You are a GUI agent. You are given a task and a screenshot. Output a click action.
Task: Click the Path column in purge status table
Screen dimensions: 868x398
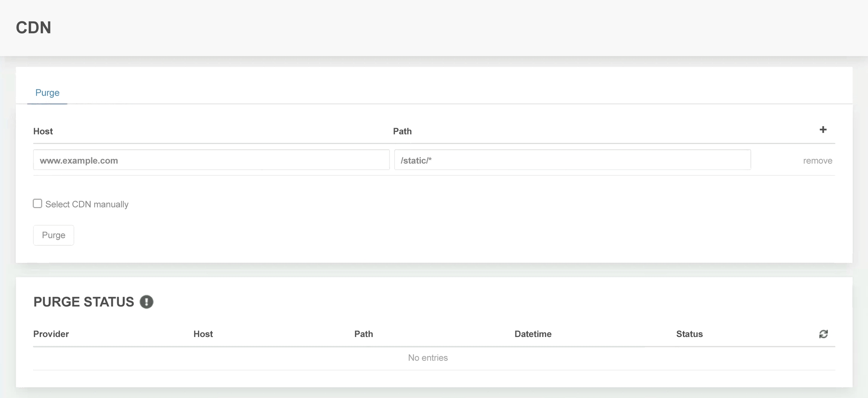pos(363,334)
